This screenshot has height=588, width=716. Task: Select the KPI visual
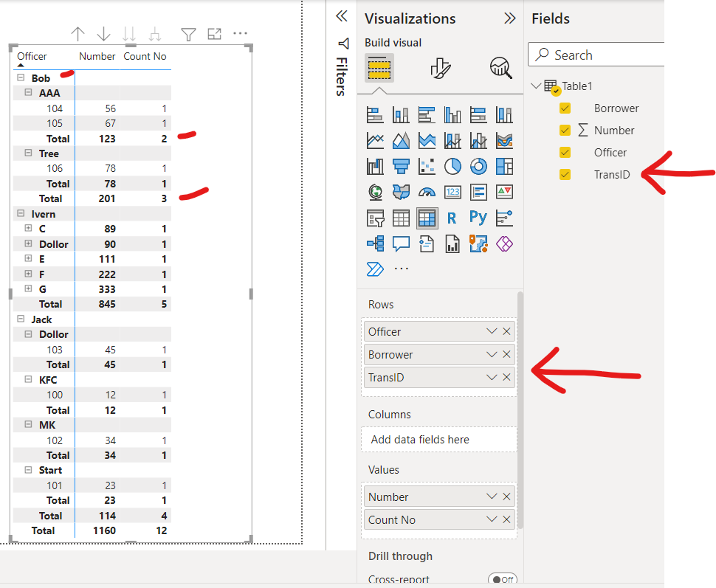[x=504, y=193]
